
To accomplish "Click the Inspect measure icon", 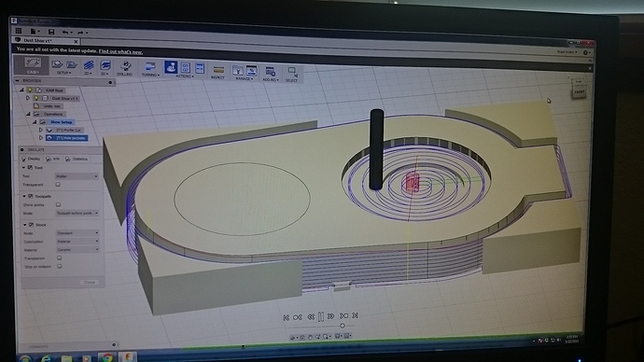I will tap(218, 69).
